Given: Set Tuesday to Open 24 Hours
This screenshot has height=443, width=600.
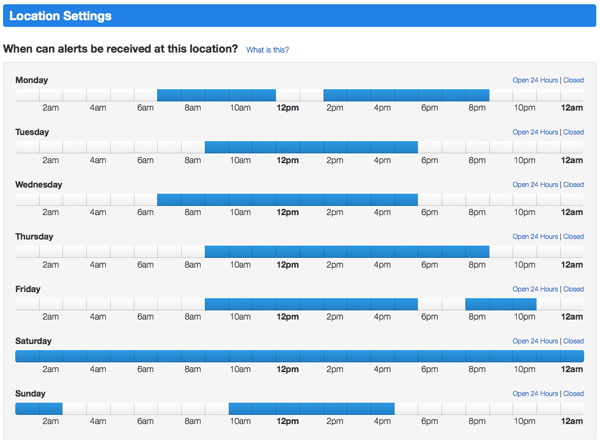Looking at the screenshot, I should [535, 132].
